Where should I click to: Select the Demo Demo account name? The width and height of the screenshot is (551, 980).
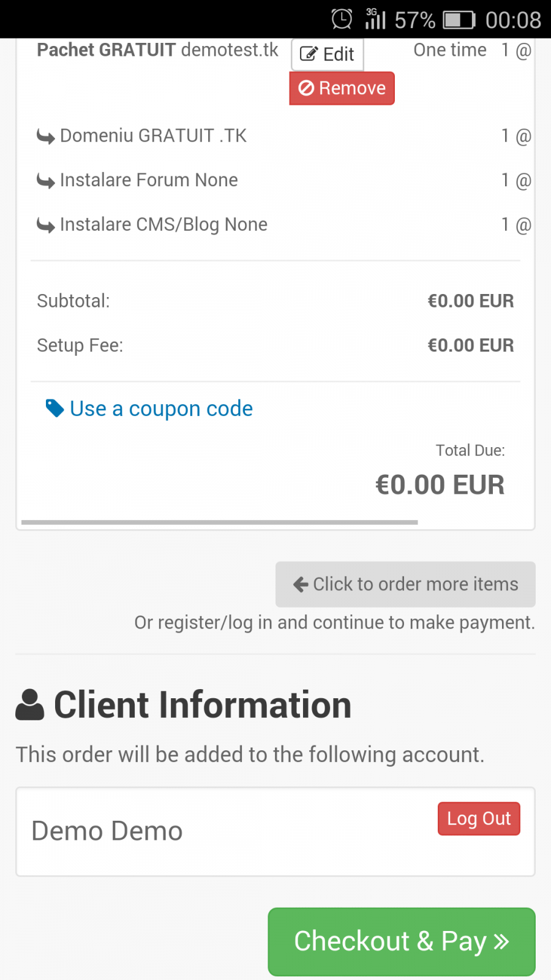point(107,831)
